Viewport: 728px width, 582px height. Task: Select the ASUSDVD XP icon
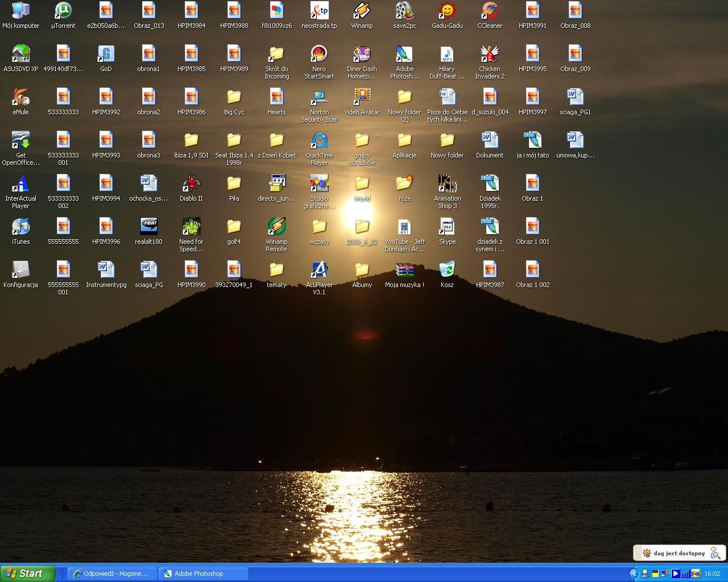20,59
